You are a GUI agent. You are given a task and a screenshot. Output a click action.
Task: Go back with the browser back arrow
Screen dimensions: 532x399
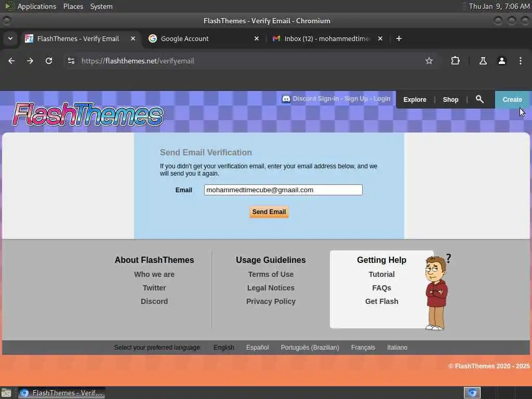(x=11, y=61)
